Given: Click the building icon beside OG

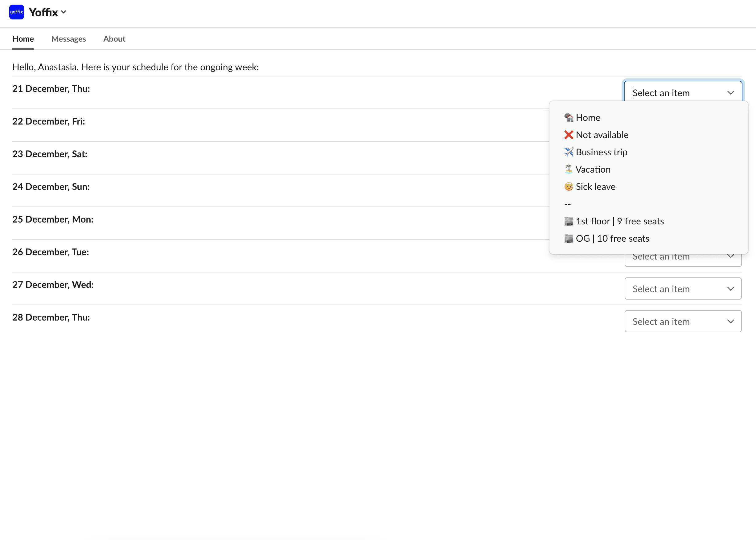Looking at the screenshot, I should [569, 239].
